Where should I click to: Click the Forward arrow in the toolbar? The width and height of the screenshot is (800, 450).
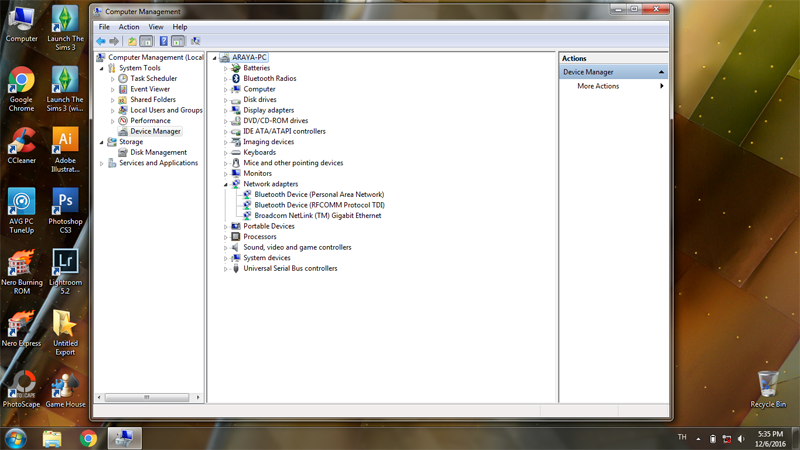[x=114, y=41]
